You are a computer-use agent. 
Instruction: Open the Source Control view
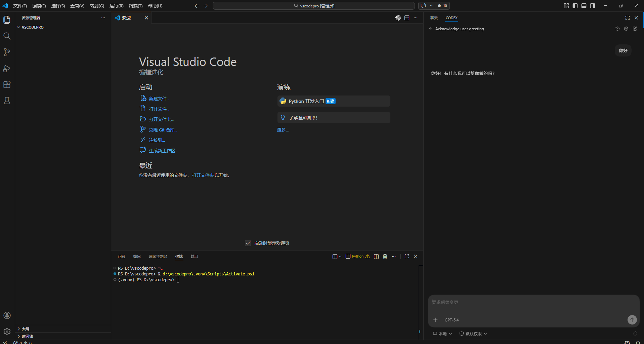point(7,52)
